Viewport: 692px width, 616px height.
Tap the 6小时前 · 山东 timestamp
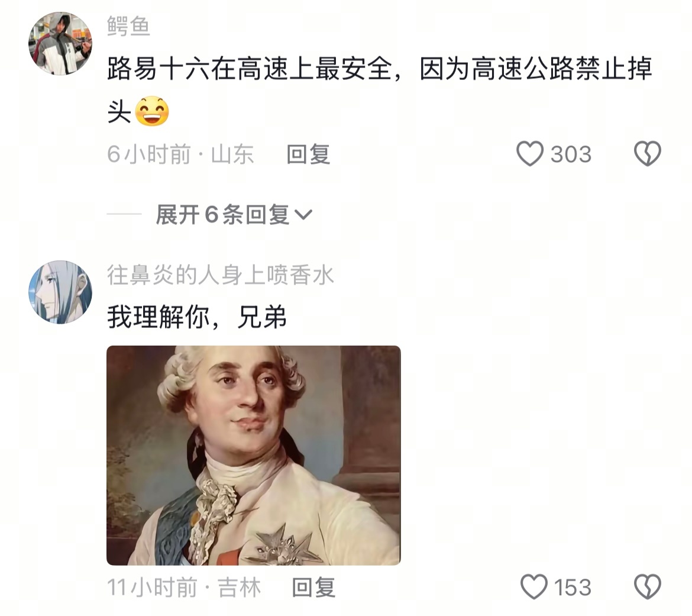pyautogui.click(x=180, y=154)
